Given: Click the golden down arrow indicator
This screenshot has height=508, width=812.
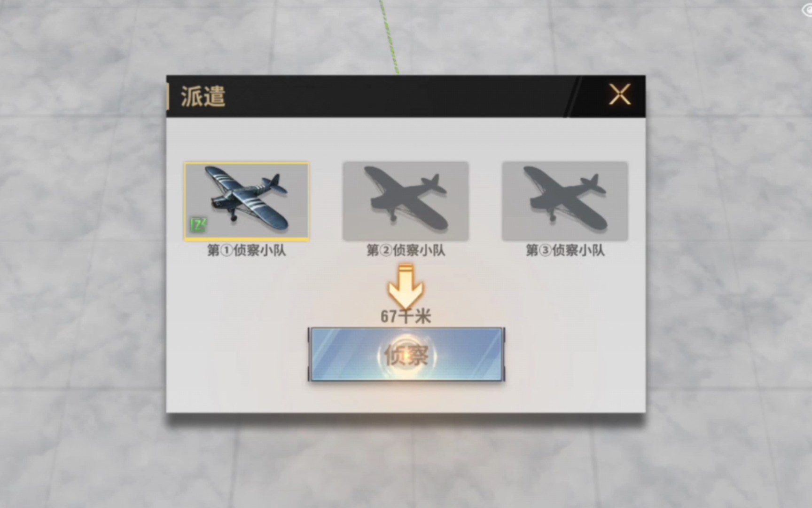Looking at the screenshot, I should tap(406, 286).
